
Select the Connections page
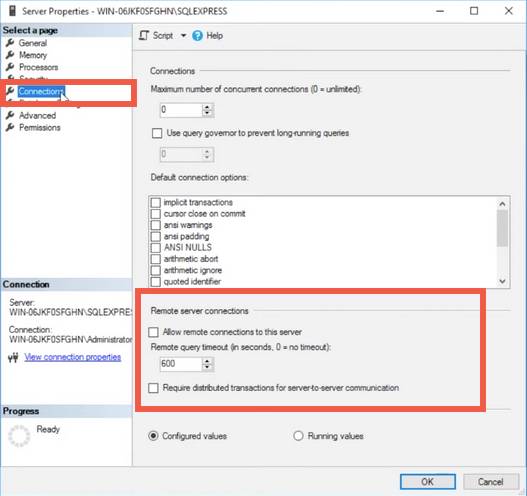[41, 91]
